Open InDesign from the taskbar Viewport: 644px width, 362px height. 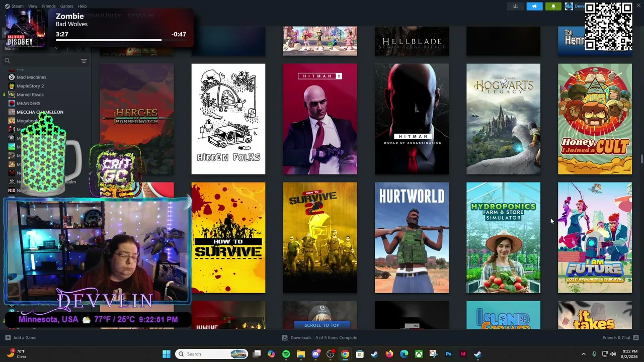tap(463, 354)
